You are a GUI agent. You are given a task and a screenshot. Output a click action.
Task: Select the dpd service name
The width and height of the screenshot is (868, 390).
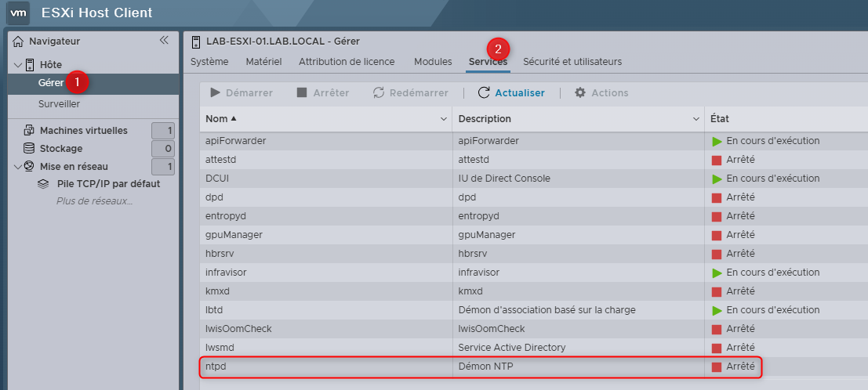tap(214, 197)
